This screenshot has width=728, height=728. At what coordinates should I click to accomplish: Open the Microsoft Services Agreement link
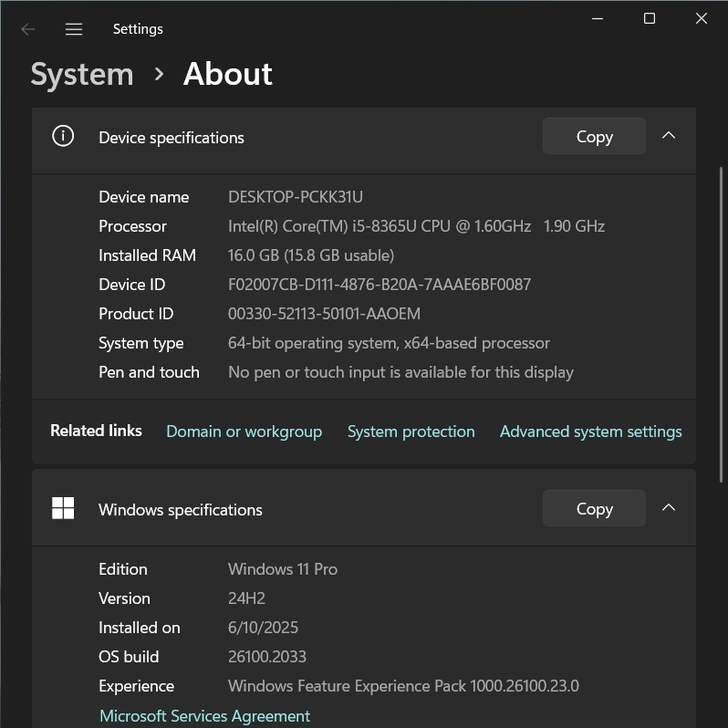click(x=204, y=716)
